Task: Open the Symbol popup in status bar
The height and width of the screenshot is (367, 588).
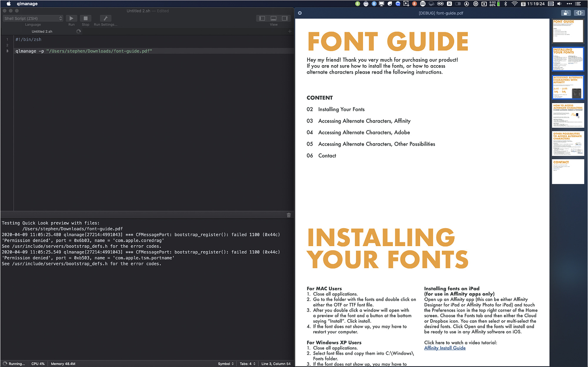Action: click(225, 364)
